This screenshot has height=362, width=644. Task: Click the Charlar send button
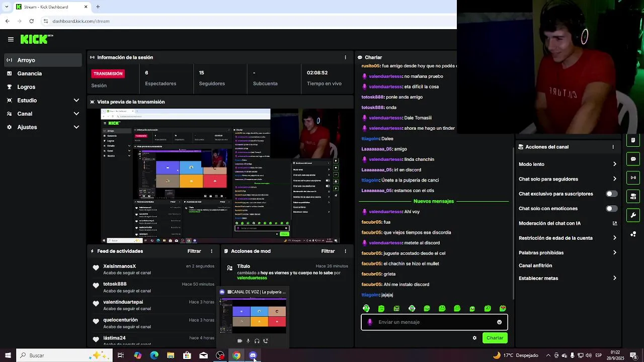click(495, 338)
